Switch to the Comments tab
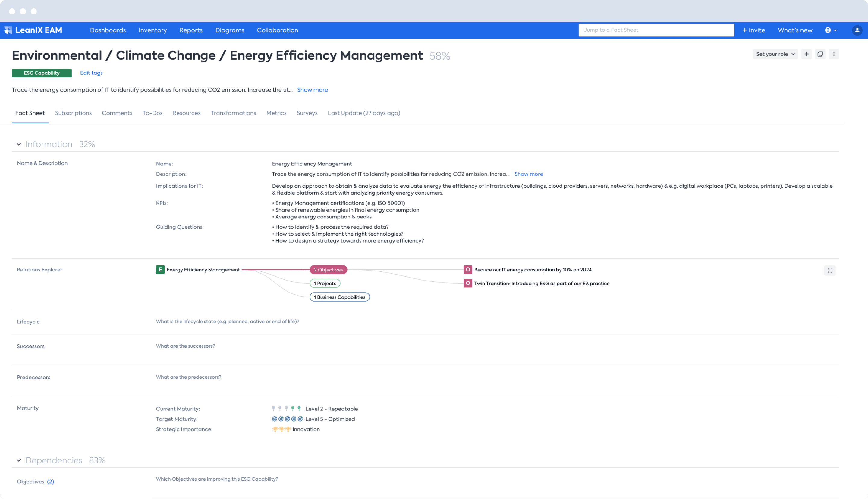The width and height of the screenshot is (868, 499). [x=117, y=113]
